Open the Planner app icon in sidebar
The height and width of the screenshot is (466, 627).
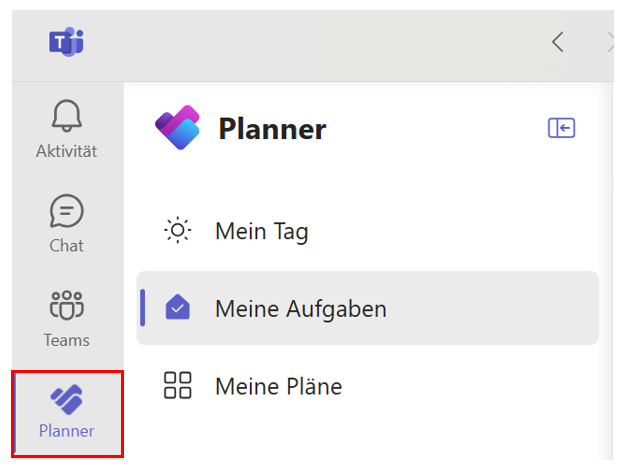click(x=66, y=399)
